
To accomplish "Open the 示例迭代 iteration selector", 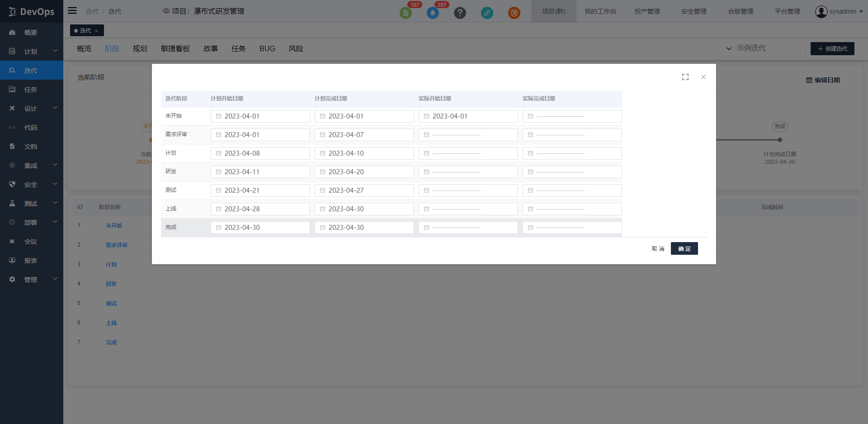I will pyautogui.click(x=746, y=48).
